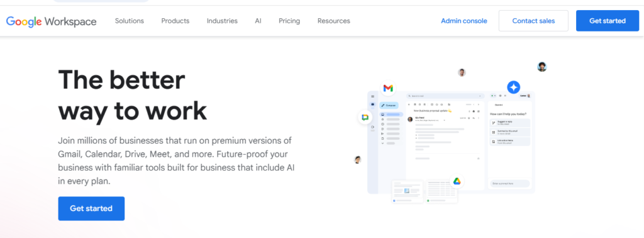Select the Suggest a reply card

(x=509, y=123)
